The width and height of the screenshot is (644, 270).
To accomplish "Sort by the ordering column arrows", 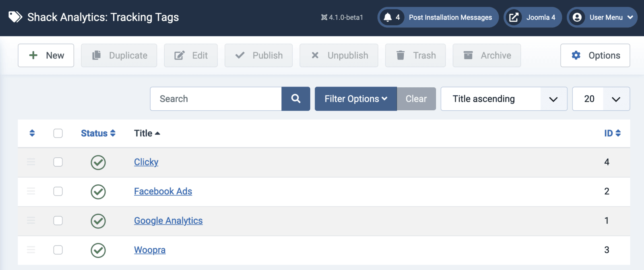I will (x=32, y=133).
